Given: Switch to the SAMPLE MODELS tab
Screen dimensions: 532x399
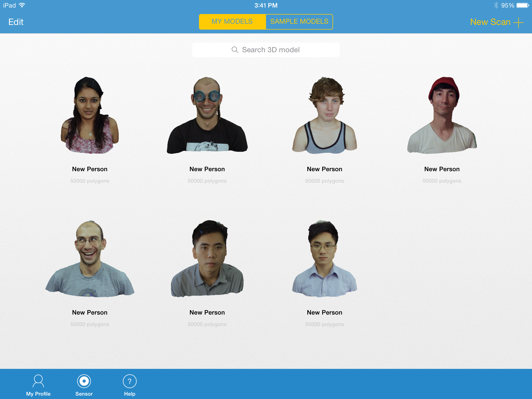Looking at the screenshot, I should pos(299,22).
